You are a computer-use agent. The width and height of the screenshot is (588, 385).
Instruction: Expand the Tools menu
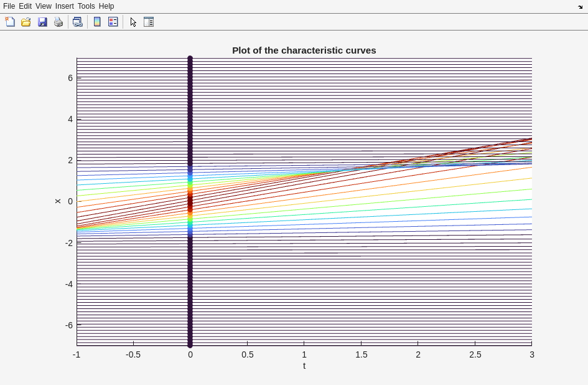tap(86, 6)
